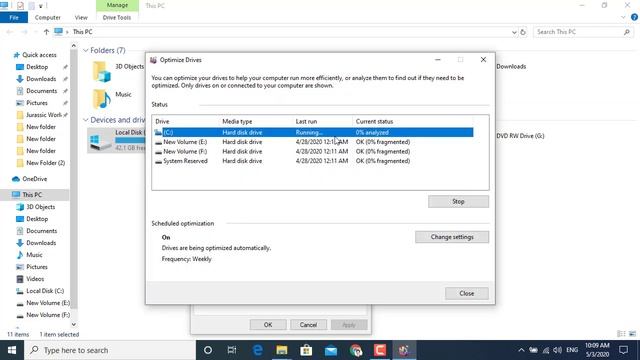
Task: Select the Downloads folder in content pane
Action: click(511, 67)
